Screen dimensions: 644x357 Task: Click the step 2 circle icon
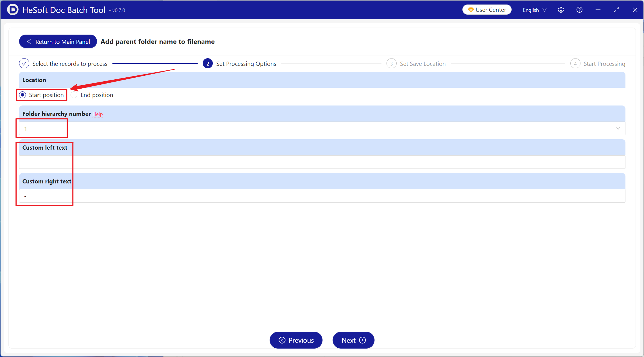click(x=207, y=64)
